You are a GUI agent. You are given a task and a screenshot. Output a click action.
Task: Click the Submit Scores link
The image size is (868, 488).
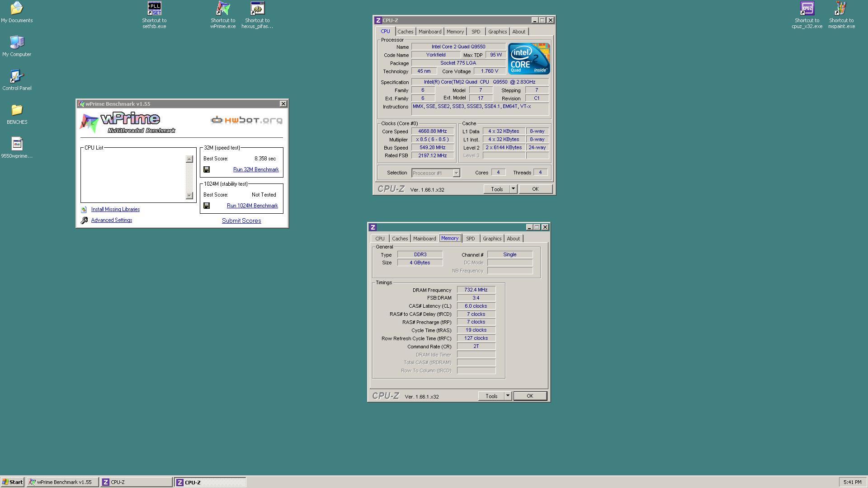coord(241,221)
